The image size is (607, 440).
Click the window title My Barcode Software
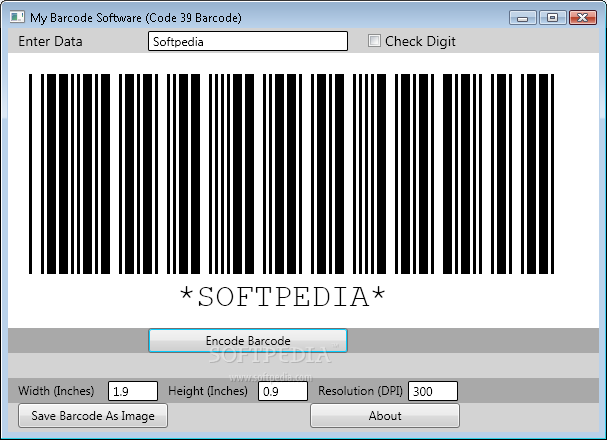coord(136,18)
